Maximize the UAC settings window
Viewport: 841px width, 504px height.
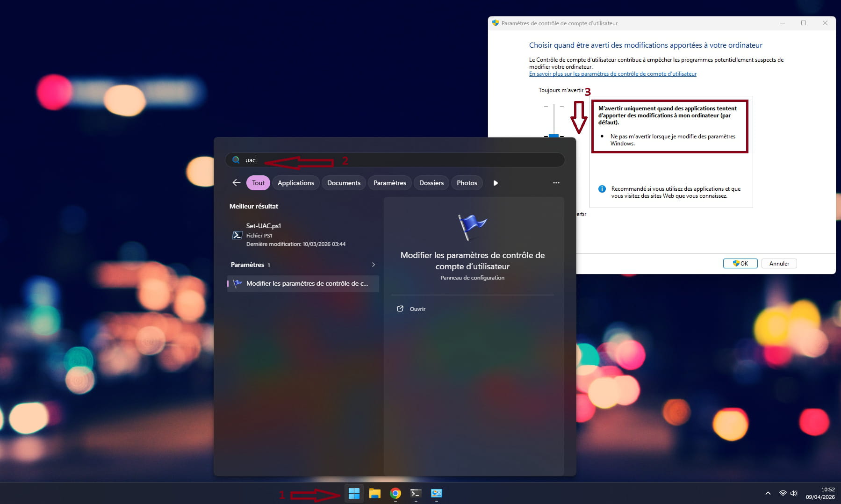point(804,23)
